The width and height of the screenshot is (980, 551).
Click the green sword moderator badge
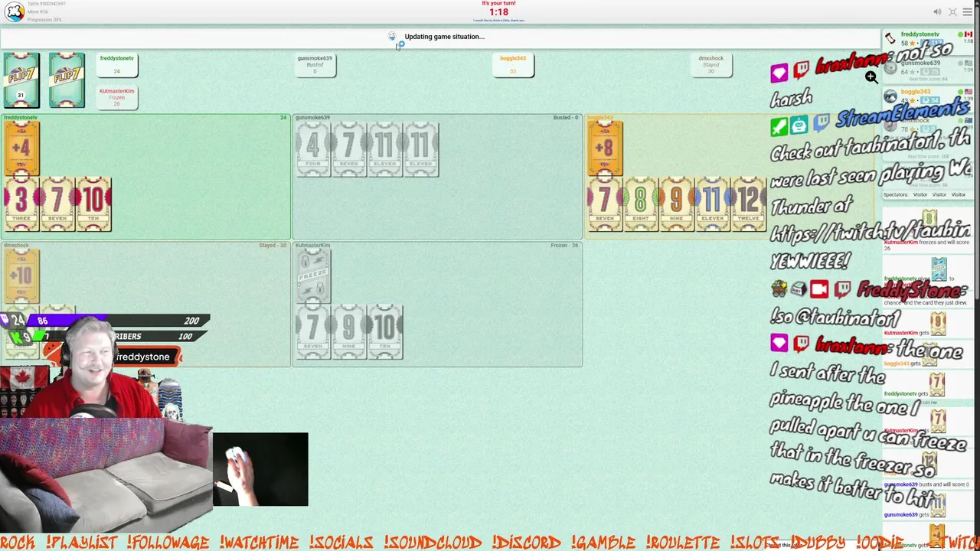tap(779, 126)
